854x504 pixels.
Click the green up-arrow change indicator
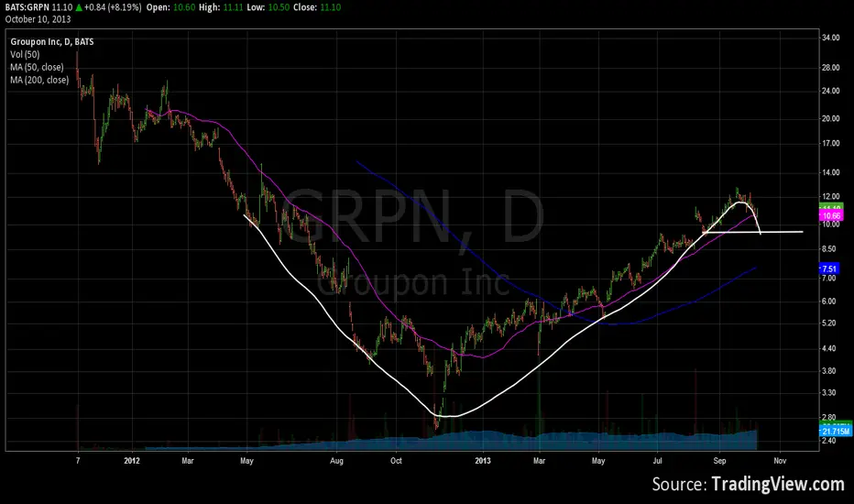(x=79, y=7)
